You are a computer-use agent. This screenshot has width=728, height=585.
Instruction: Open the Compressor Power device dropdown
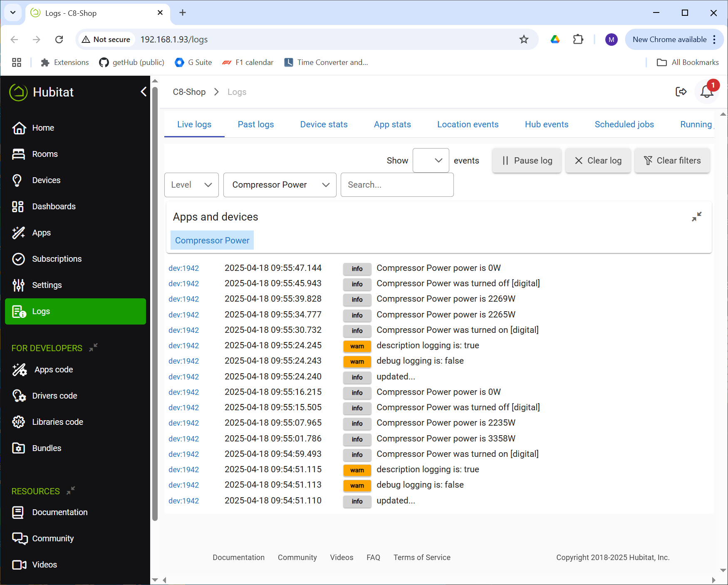point(280,185)
